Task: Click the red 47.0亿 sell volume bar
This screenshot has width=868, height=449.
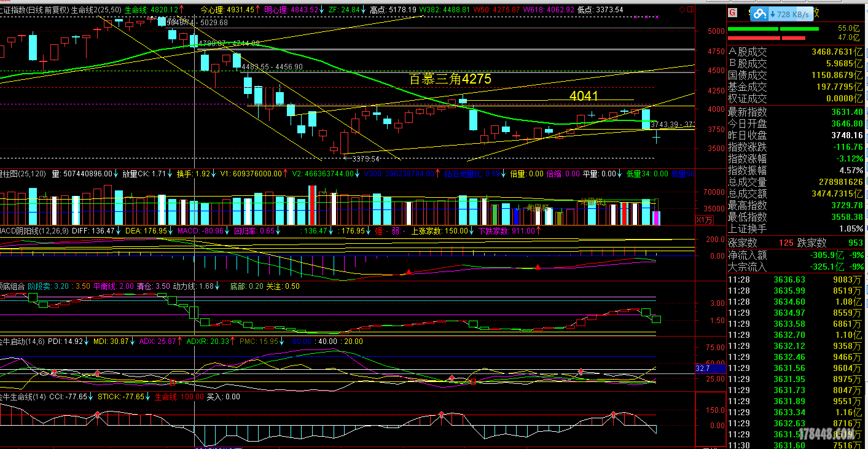Action: [767, 38]
